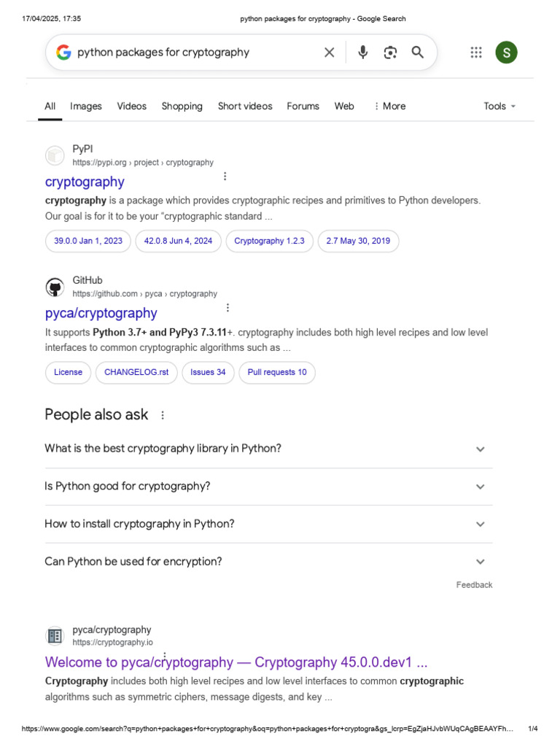The height and width of the screenshot is (747, 560).
Task: Click the CHANGELOG.rst sitelink chip
Action: click(x=136, y=372)
